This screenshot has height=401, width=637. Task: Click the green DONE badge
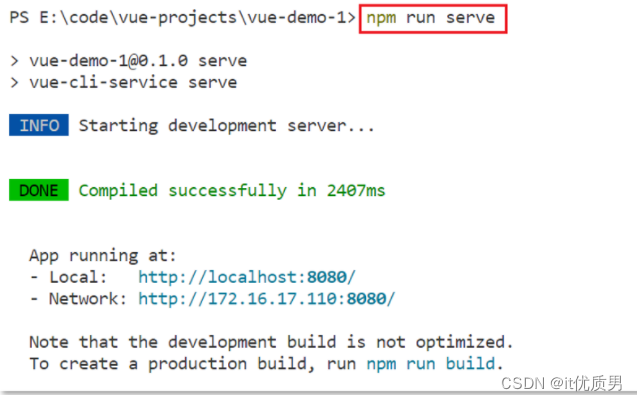click(39, 190)
